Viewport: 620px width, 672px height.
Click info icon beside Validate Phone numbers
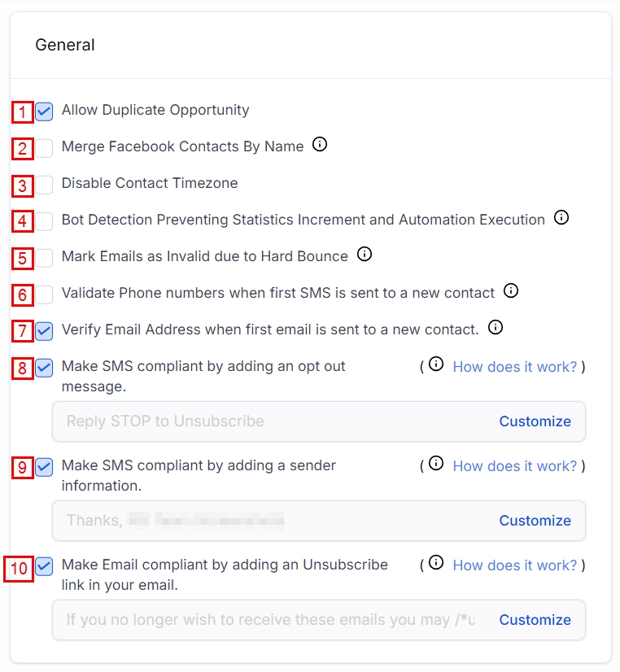(511, 291)
